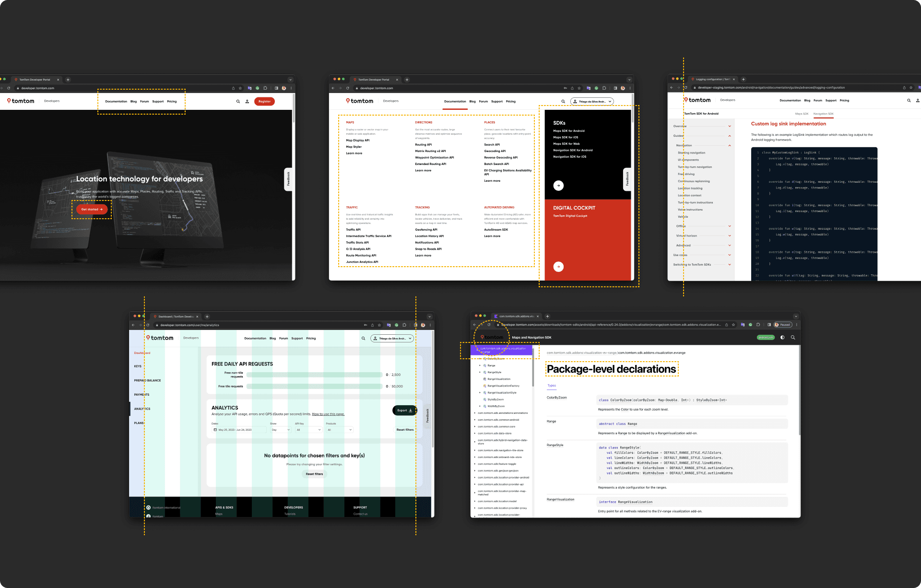The width and height of the screenshot is (921, 588).
Task: Click the search icon in the API reference header
Action: click(793, 337)
